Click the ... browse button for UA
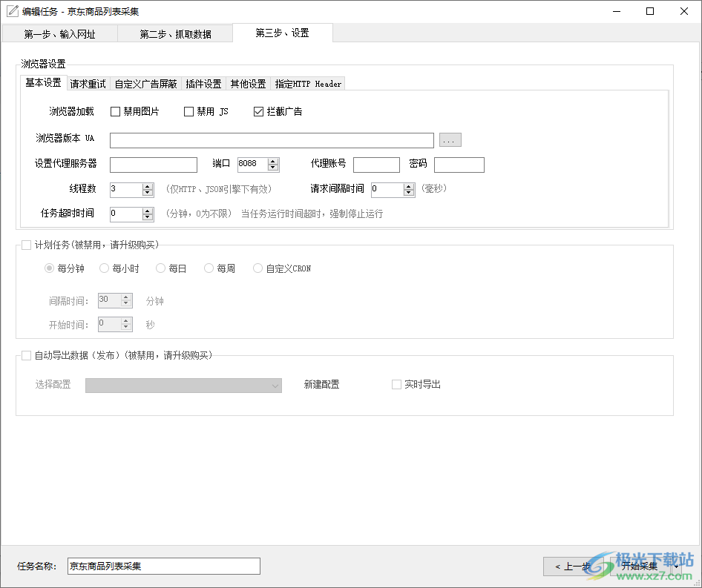The width and height of the screenshot is (702, 588). [x=450, y=140]
